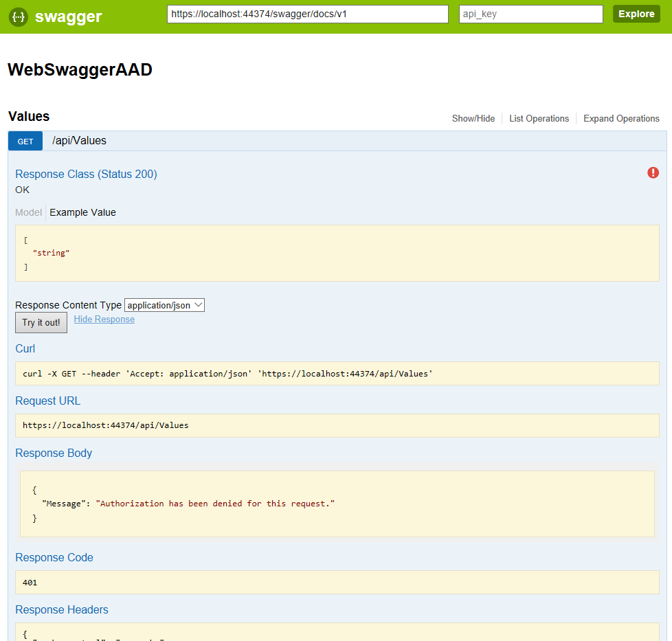
Task: Click List Operations link
Action: (539, 118)
